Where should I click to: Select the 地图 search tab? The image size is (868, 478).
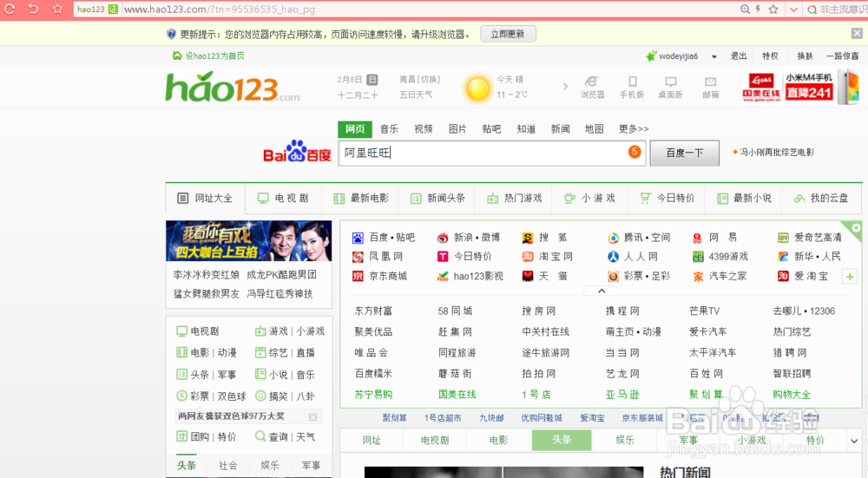point(594,129)
